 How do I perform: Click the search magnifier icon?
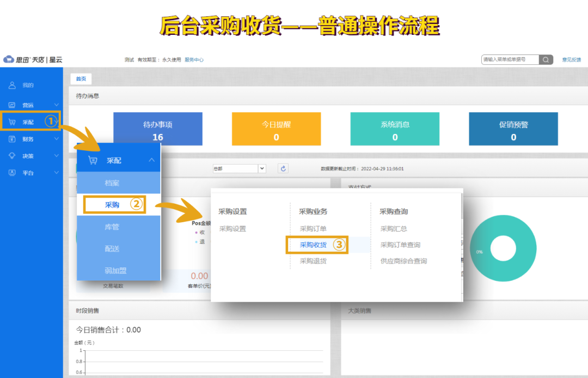(x=545, y=59)
